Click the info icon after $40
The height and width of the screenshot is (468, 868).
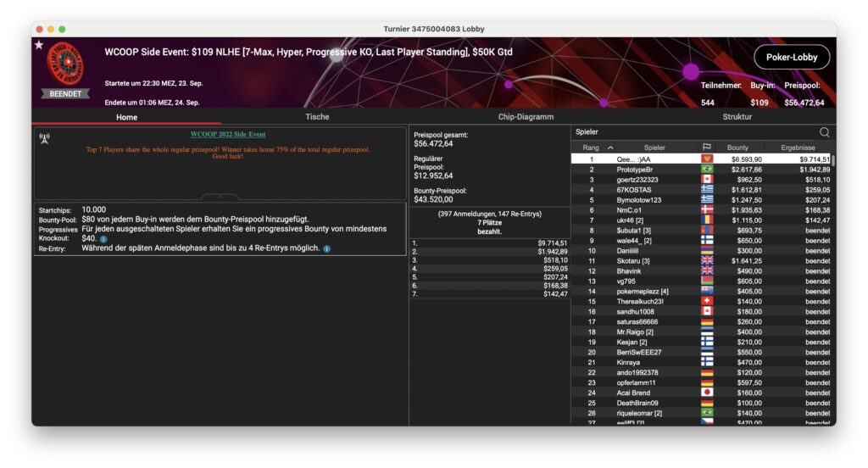103,239
